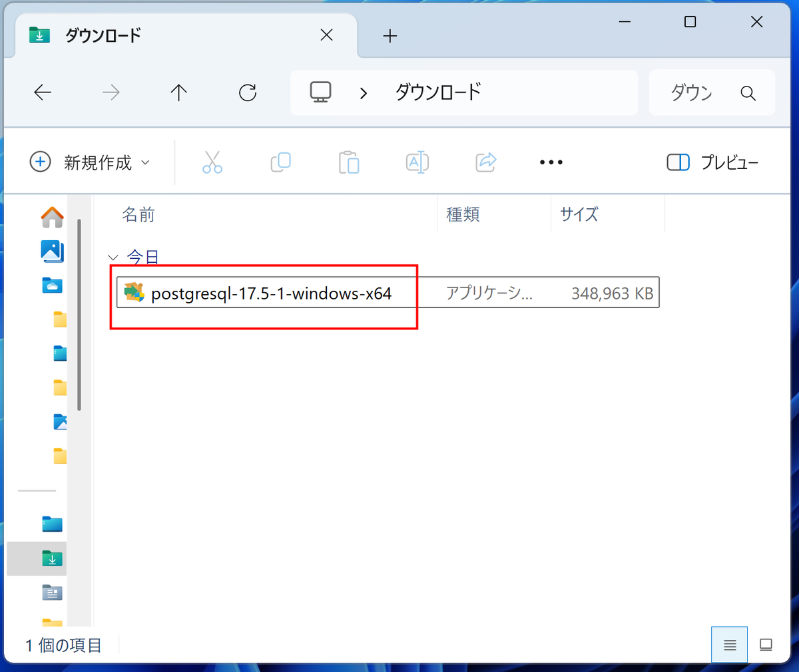Click the Cut scissors icon
Image resolution: width=799 pixels, height=672 pixels.
(212, 162)
